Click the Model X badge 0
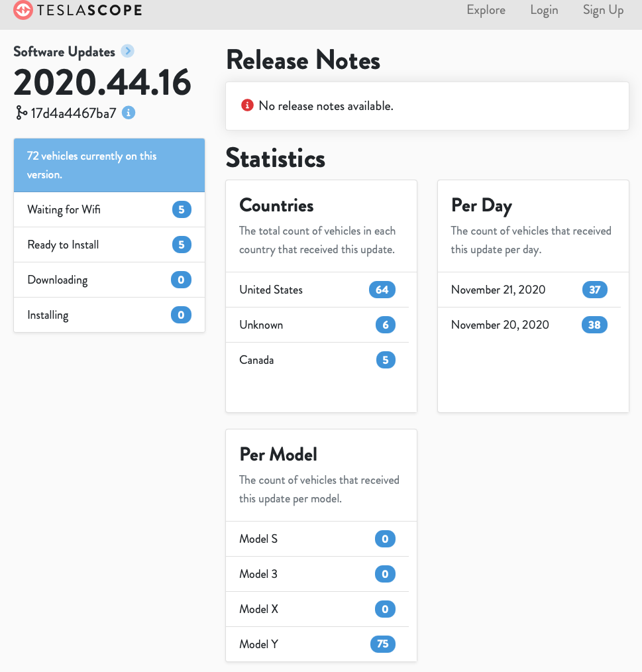642x672 pixels. pos(386,609)
